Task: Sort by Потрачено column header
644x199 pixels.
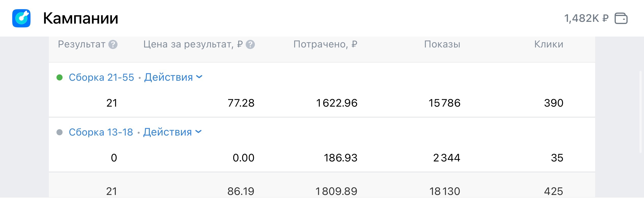Action: 325,44
